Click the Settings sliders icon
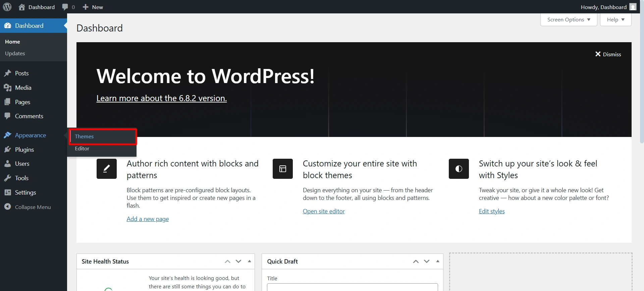 coord(7,193)
